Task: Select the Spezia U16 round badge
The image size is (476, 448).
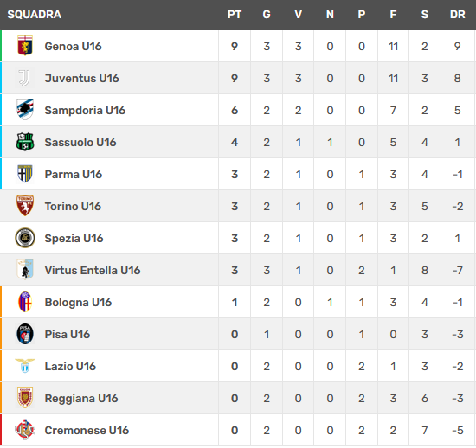Action: pyautogui.click(x=25, y=238)
